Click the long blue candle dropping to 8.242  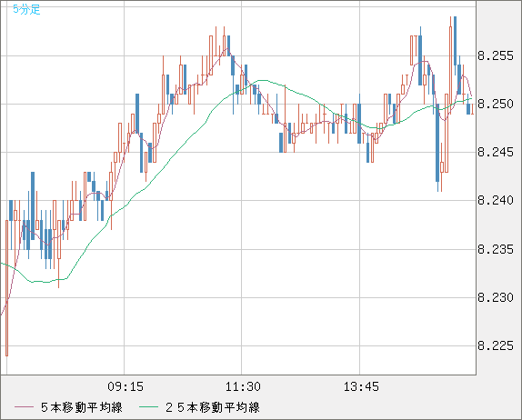(x=437, y=143)
